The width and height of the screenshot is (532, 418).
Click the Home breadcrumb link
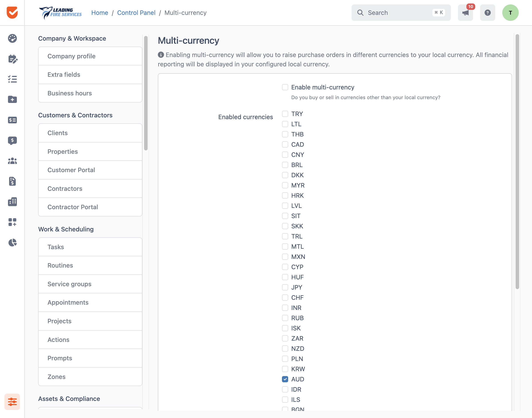[100, 13]
